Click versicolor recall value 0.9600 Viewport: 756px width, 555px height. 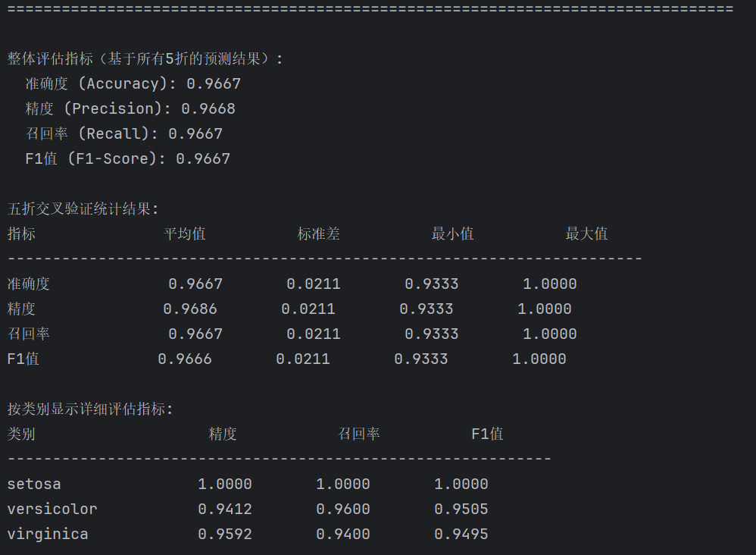[x=343, y=510]
